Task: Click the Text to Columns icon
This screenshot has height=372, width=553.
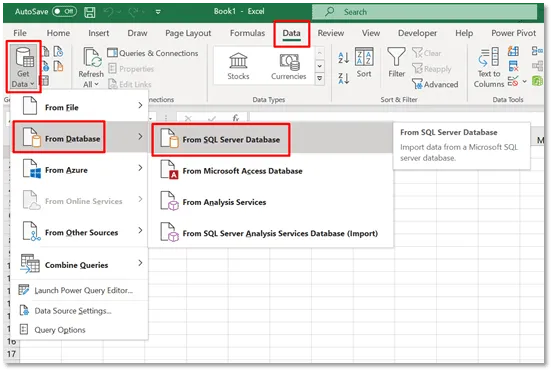Action: pos(488,57)
